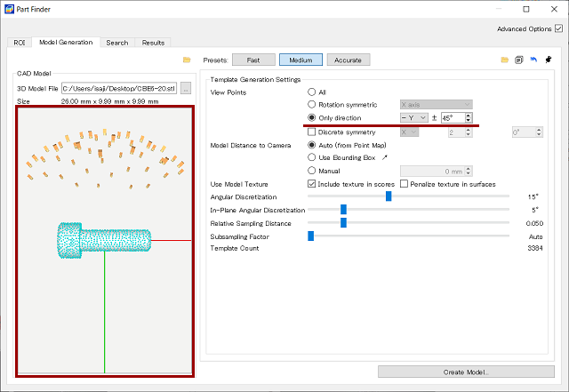569x392 pixels.
Task: Open the -Y direction dropdown
Action: [x=413, y=117]
